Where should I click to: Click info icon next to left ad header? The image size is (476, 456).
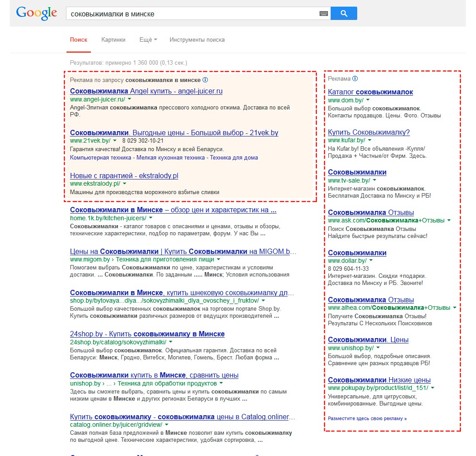pos(205,80)
